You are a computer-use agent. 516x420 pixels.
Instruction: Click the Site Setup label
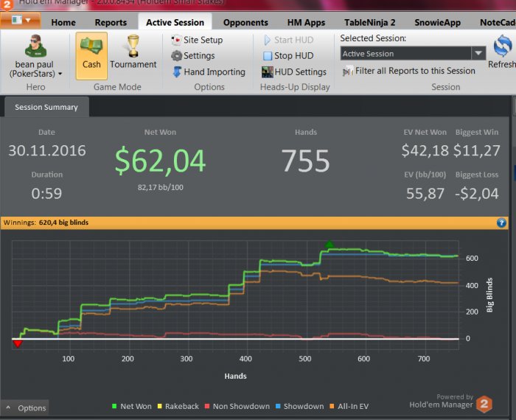[203, 40]
